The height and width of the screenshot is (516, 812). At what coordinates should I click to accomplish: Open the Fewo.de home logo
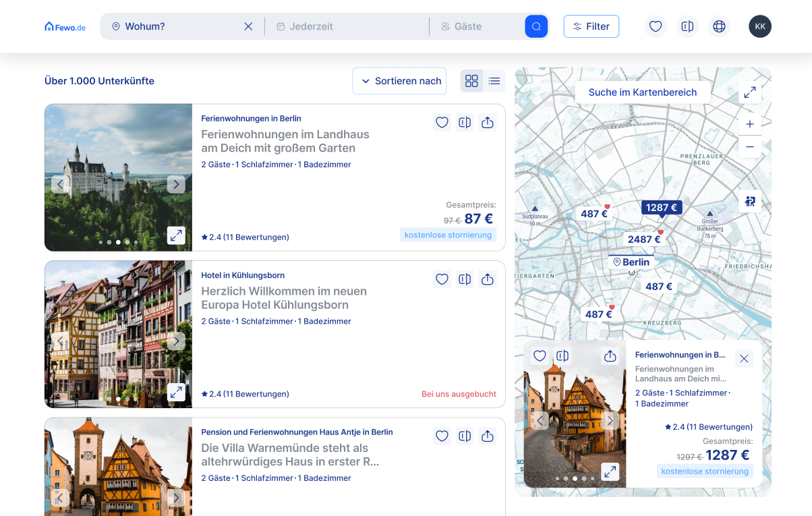[65, 26]
